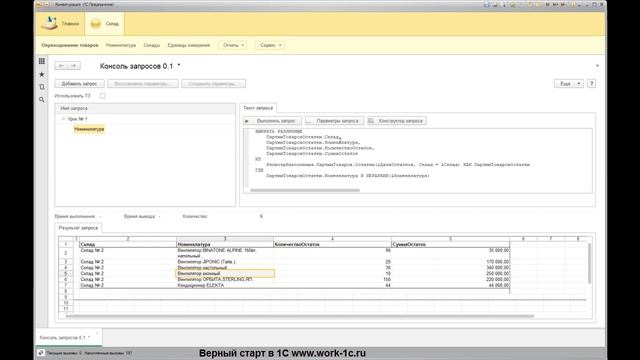The width and height of the screenshot is (640, 360).
Task: Select the Вентилятор JIPONIC cell
Action: click(x=225, y=262)
